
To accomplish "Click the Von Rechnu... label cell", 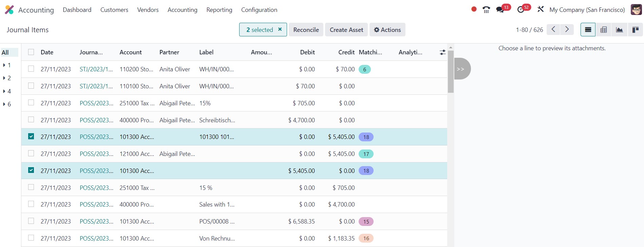I will (x=217, y=239).
